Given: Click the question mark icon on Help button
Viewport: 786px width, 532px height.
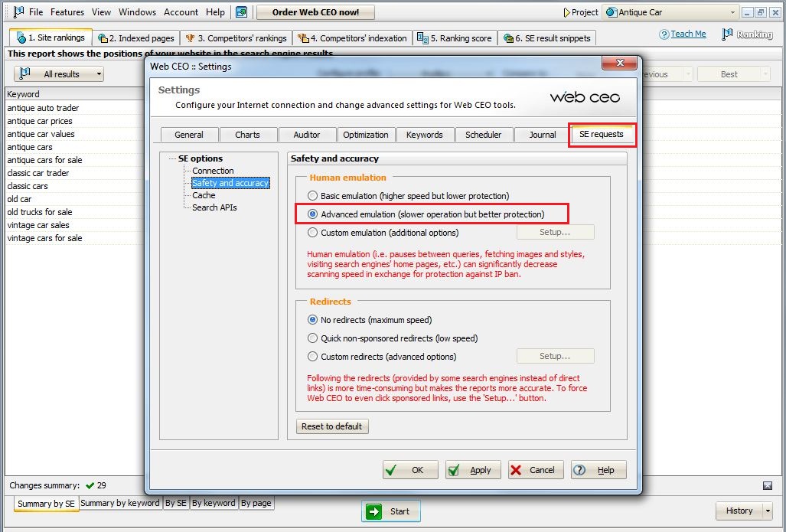Looking at the screenshot, I should (579, 470).
